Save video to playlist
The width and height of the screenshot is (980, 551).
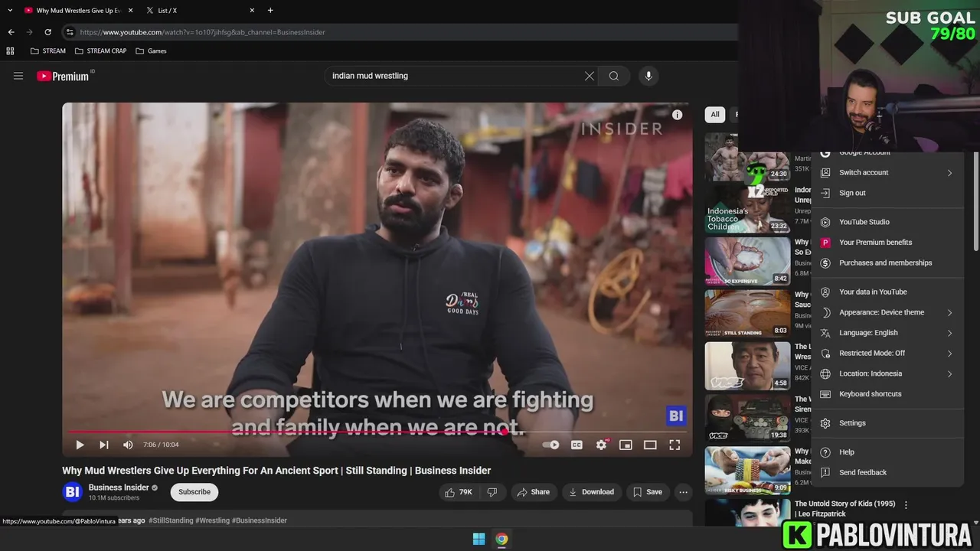point(647,492)
